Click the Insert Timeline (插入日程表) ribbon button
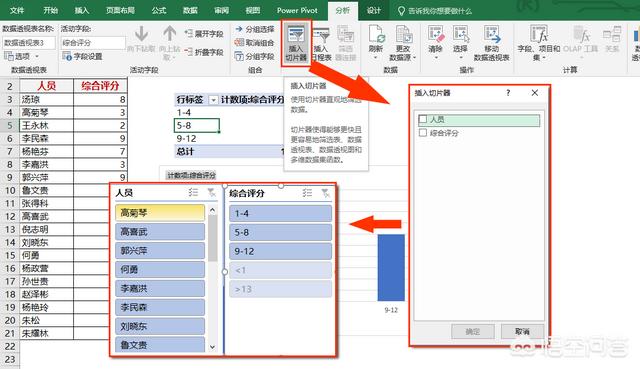This screenshot has width=640, height=369. [322, 43]
